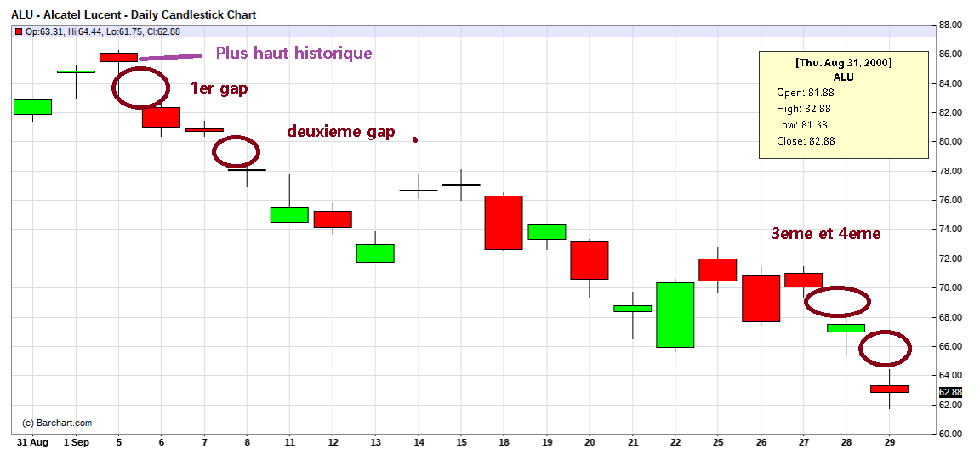Select the small green candle on September 21

[633, 309]
